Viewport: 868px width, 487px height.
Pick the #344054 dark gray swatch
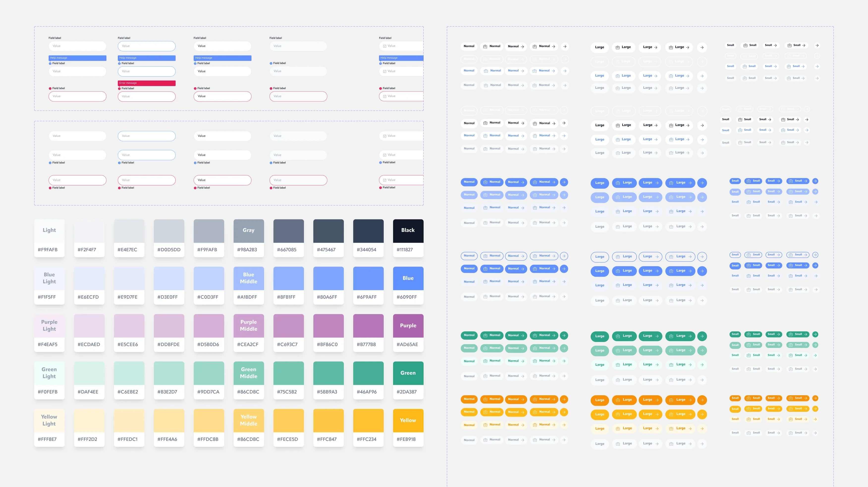coord(368,239)
